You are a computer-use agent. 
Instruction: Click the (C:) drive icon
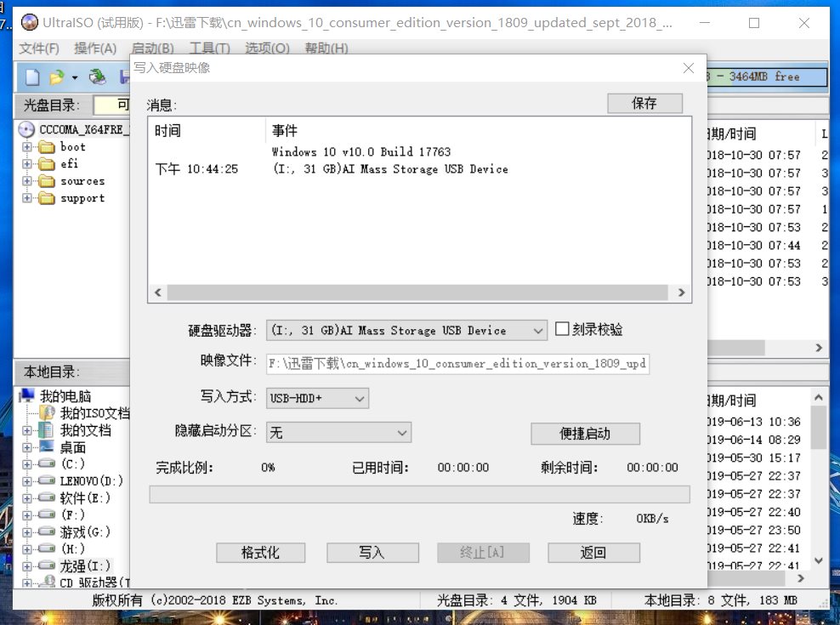click(x=47, y=463)
